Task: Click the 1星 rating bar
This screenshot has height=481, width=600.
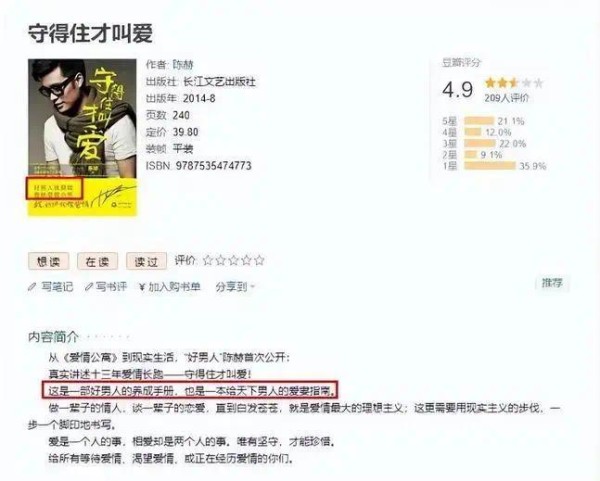Action: [x=490, y=166]
